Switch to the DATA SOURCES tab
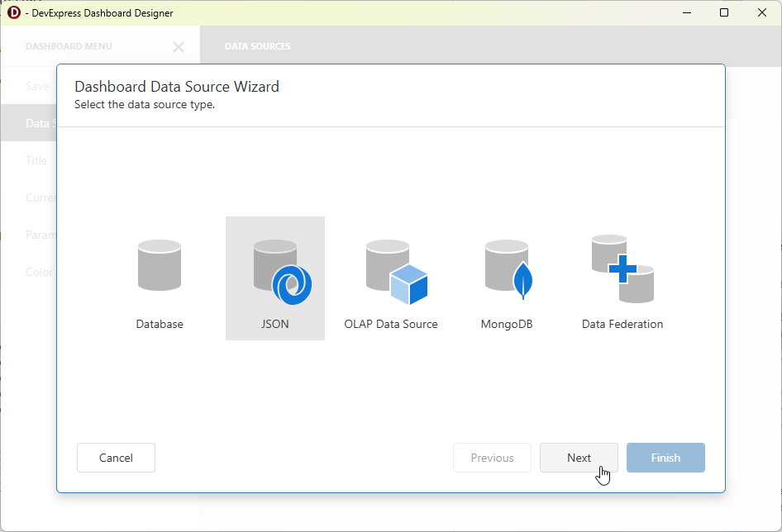This screenshot has width=782, height=532. coord(257,47)
